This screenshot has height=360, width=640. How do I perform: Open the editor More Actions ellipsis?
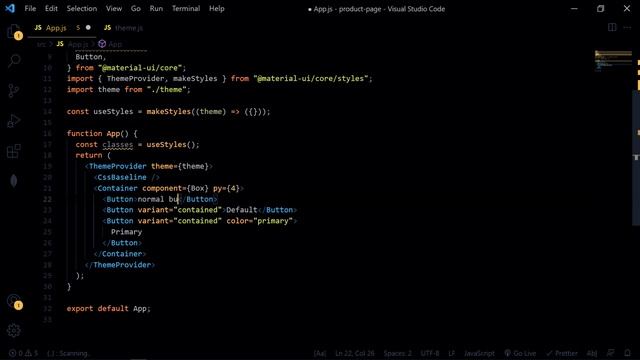coord(627,27)
